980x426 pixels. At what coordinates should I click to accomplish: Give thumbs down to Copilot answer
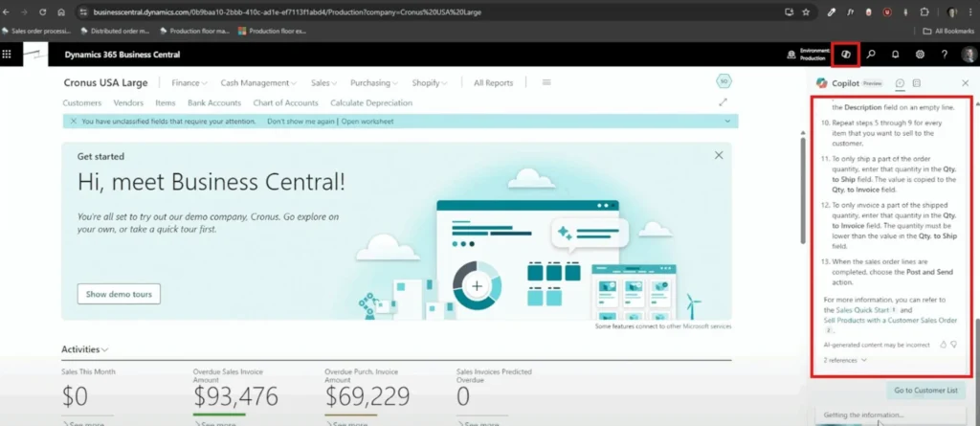954,345
